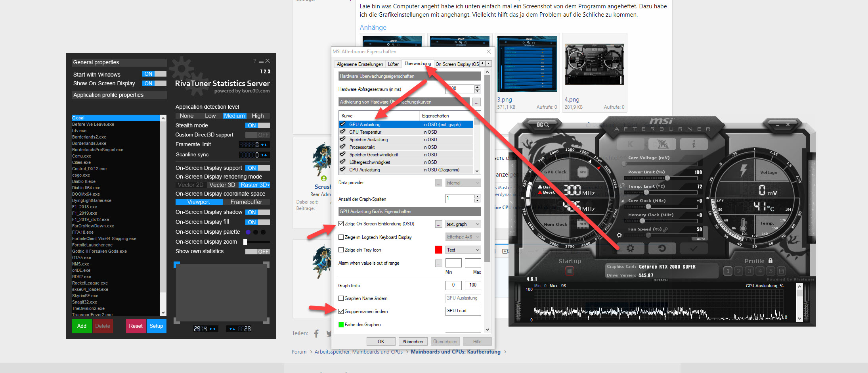The image size is (868, 373).
Task: Toggle On-Screen Display shadow switch
Action: pyautogui.click(x=258, y=212)
